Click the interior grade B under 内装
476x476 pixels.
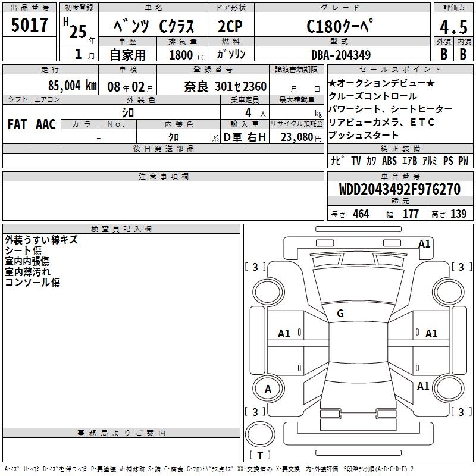(463, 54)
